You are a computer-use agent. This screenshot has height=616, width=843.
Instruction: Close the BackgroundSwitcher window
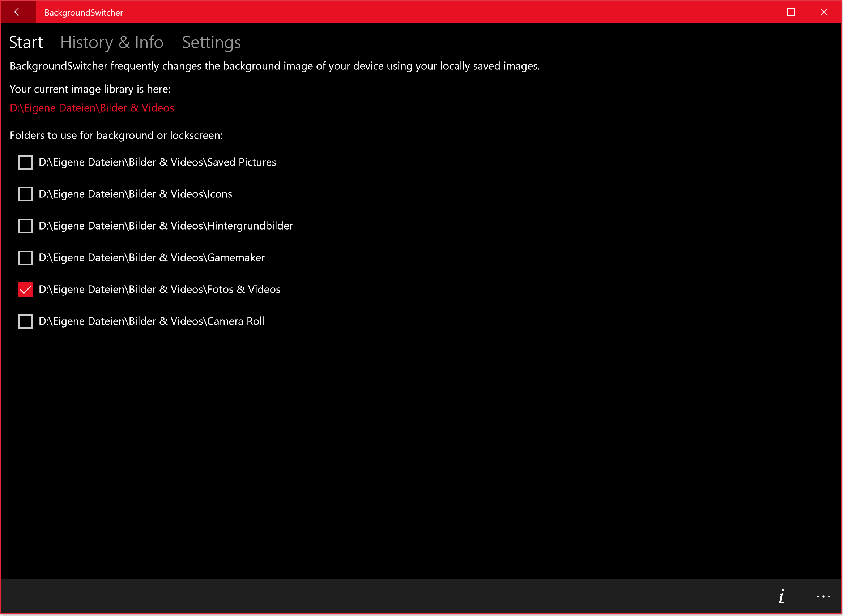coord(824,12)
